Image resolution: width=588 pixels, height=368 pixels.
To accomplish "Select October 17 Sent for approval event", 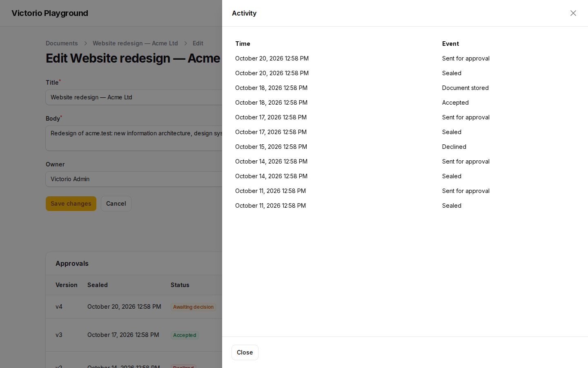I will coord(466,117).
